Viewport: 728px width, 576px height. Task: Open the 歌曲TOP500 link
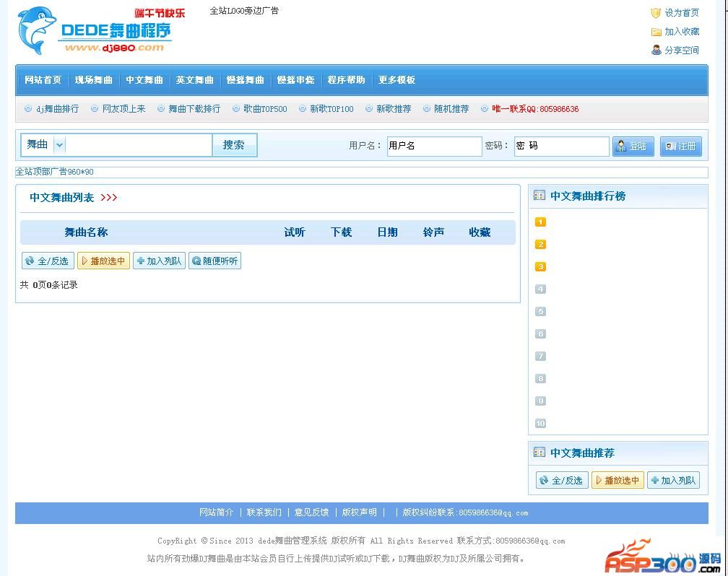[x=266, y=108]
